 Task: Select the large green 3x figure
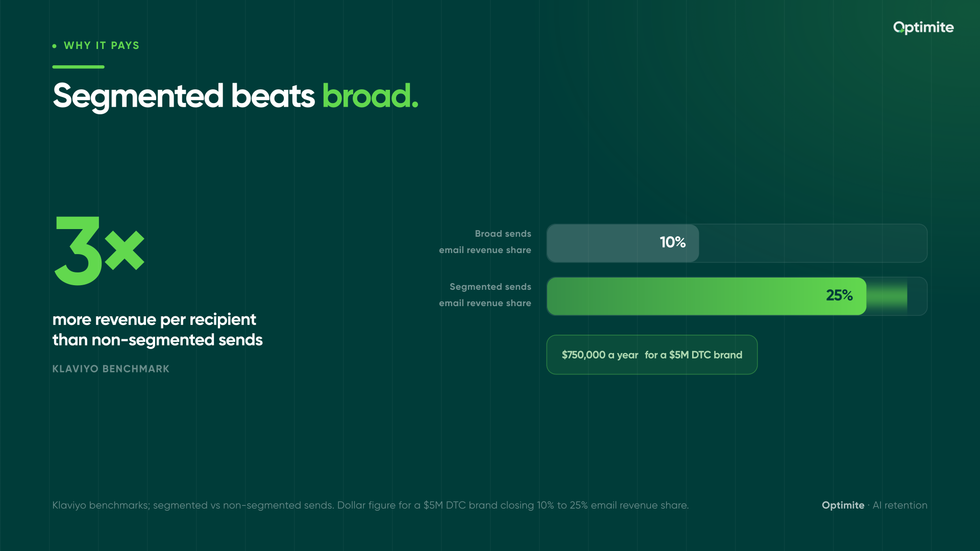click(x=100, y=250)
